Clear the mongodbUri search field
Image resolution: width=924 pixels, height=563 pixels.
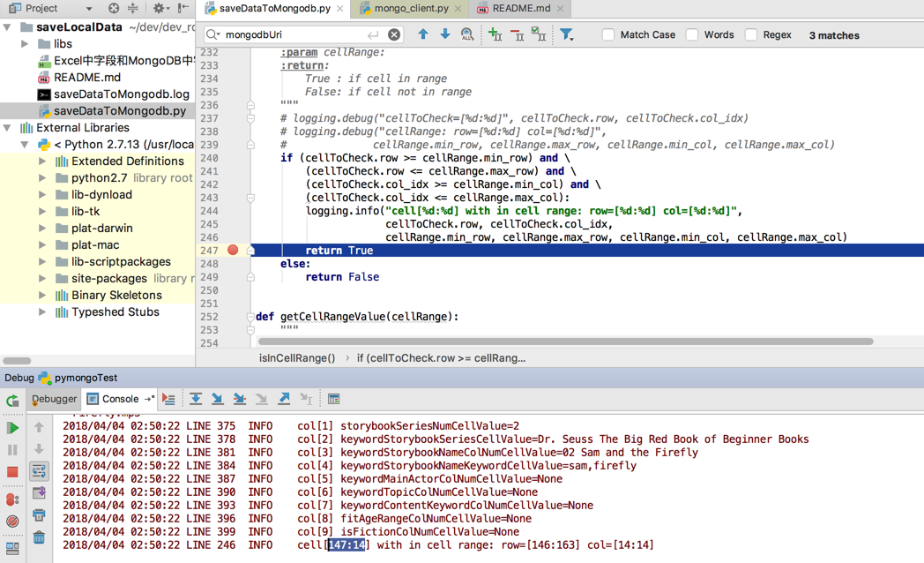(x=394, y=34)
